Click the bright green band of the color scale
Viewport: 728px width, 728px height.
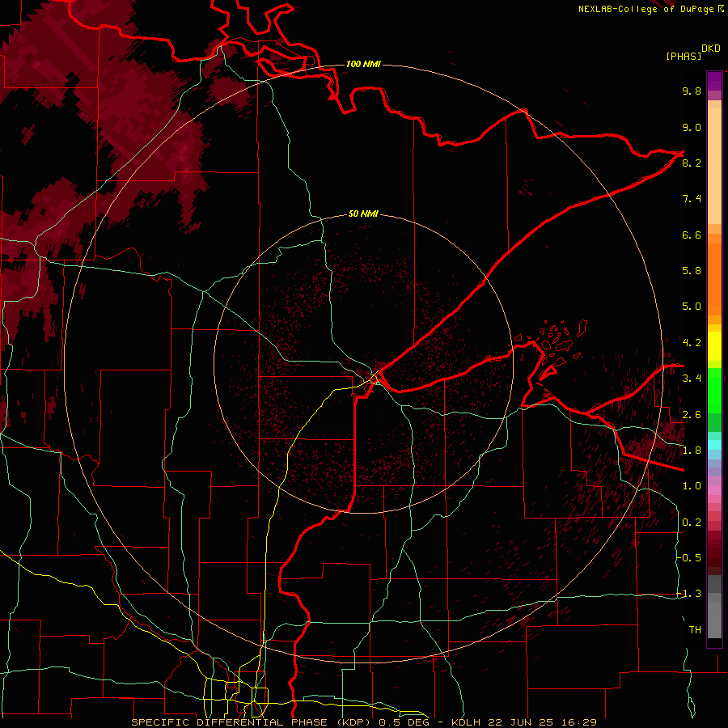[714, 390]
